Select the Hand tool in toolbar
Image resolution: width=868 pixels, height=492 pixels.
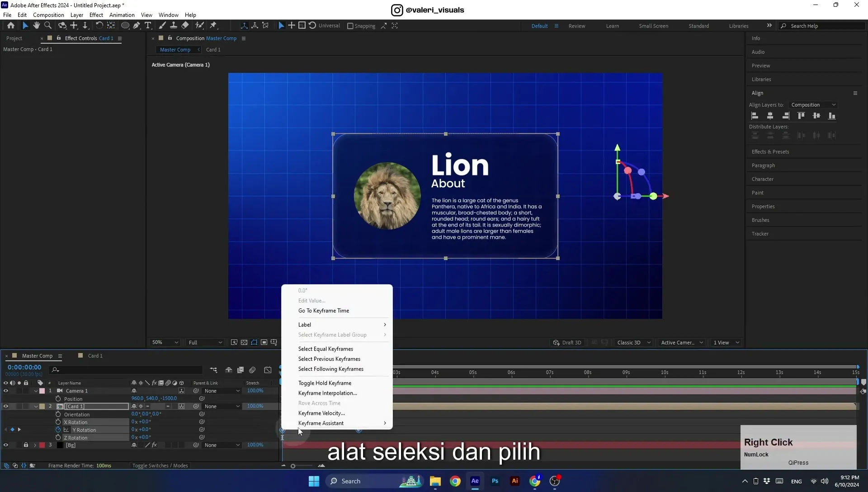click(x=37, y=26)
